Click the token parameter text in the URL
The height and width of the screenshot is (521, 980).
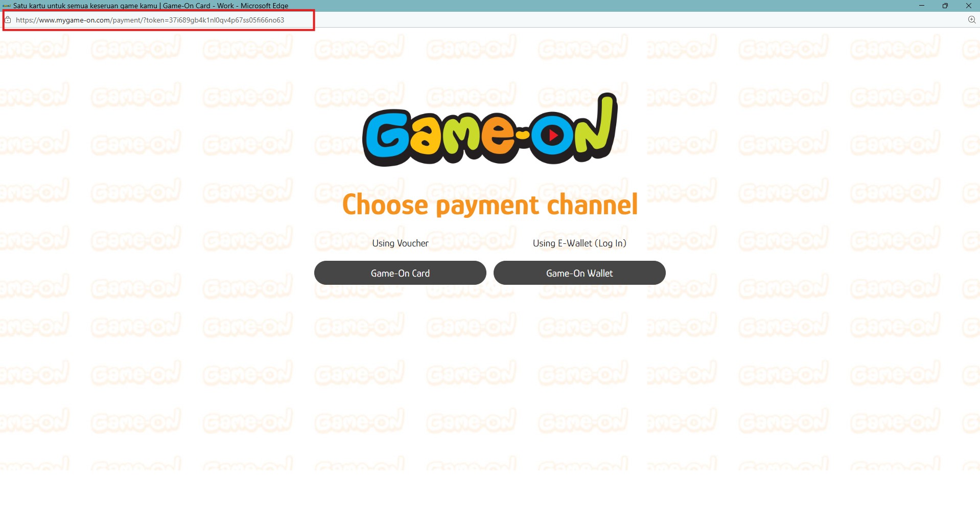click(215, 20)
